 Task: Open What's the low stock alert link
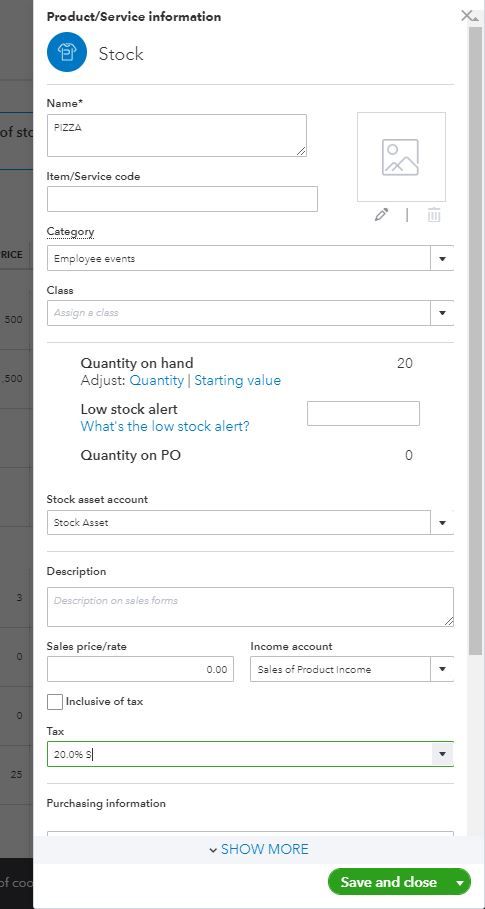(165, 426)
